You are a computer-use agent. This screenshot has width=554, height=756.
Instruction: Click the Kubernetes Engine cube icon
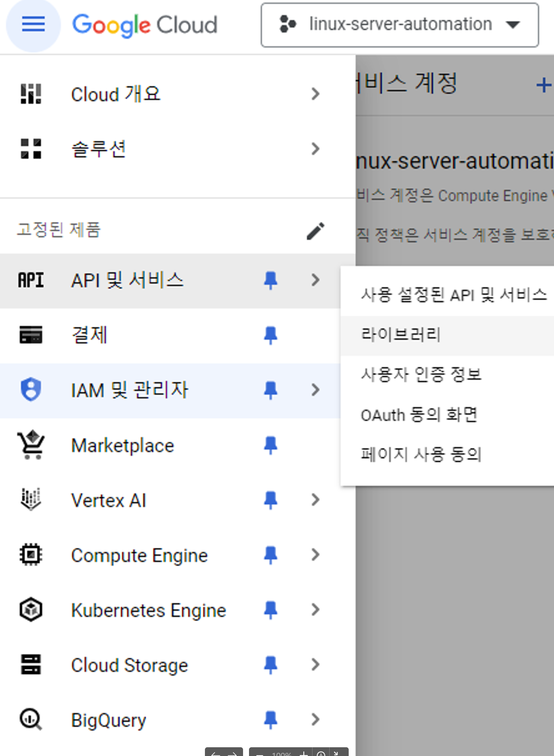31,609
